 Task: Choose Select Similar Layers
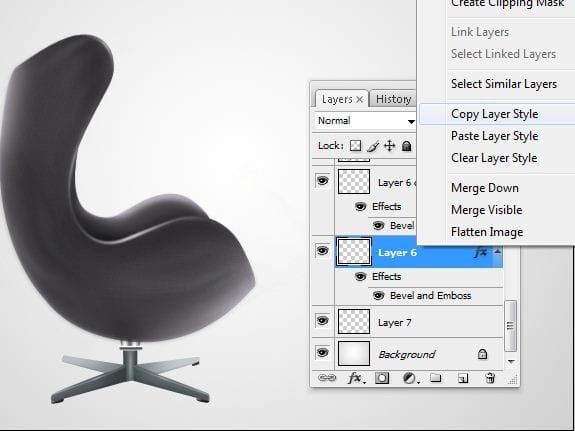click(x=504, y=84)
